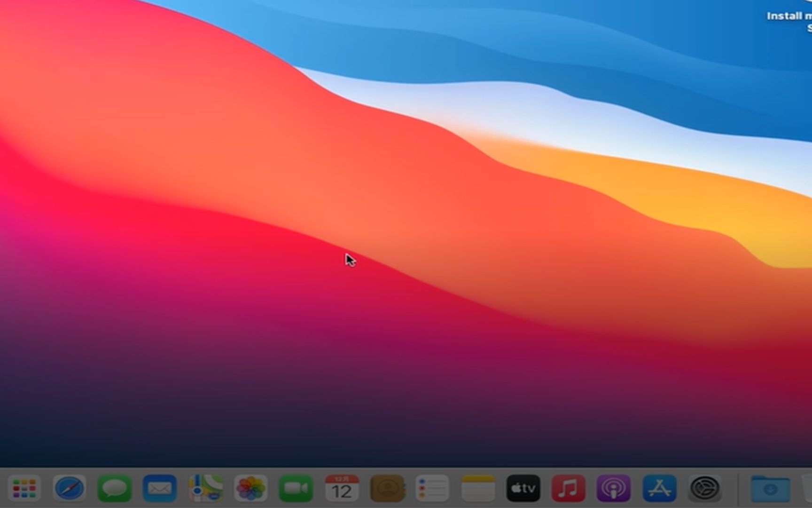Launch Safari browser from the Dock
Image resolution: width=812 pixels, height=508 pixels.
(x=70, y=488)
